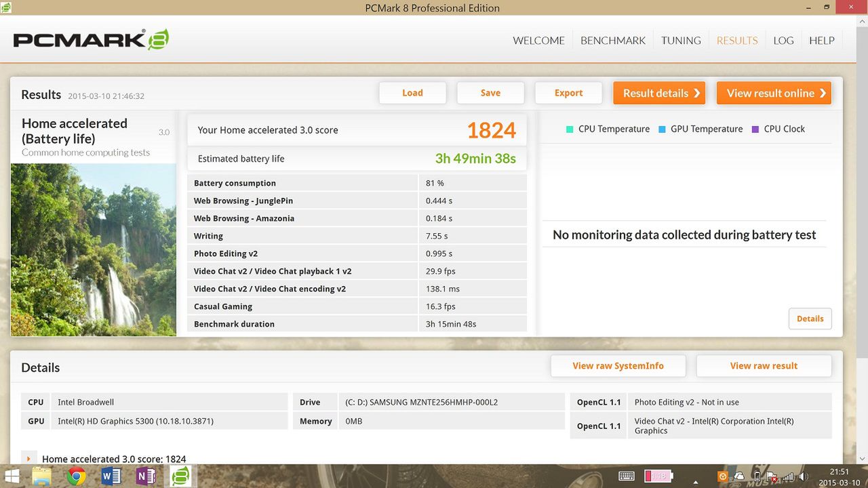Go to the WELCOME tab

pos(538,41)
